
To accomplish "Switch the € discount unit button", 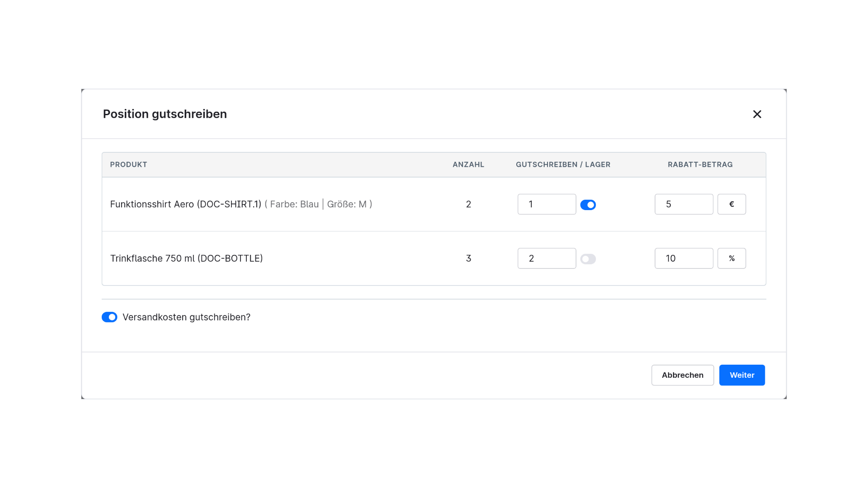I will [731, 204].
